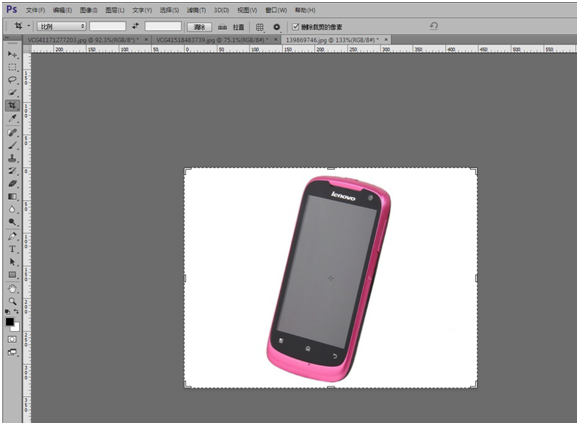The width and height of the screenshot is (579, 425).
Task: Select the Clone Stamp tool
Action: tap(13, 158)
